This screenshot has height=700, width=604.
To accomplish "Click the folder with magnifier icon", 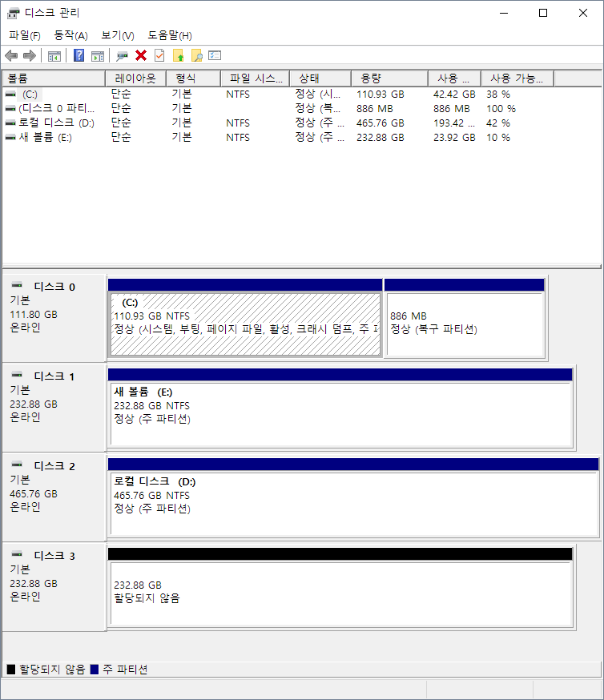I will point(196,55).
